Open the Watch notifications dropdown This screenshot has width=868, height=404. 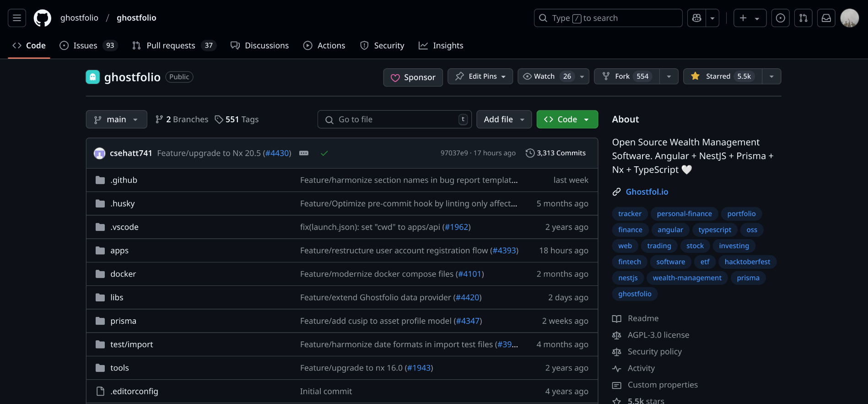tap(553, 76)
